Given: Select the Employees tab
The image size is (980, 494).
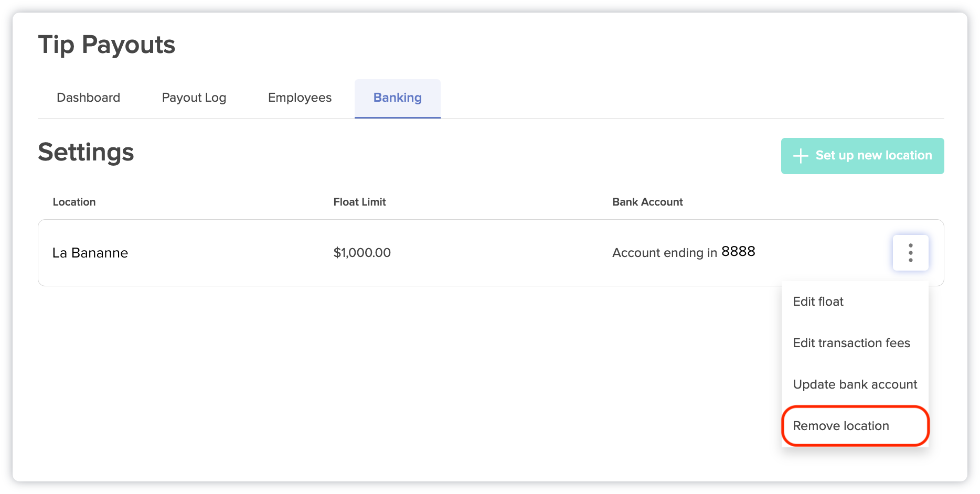Looking at the screenshot, I should [x=299, y=98].
